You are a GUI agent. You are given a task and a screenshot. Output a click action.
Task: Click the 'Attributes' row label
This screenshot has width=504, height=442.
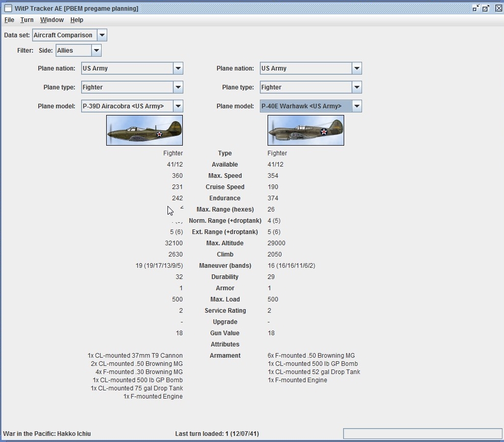pos(225,344)
